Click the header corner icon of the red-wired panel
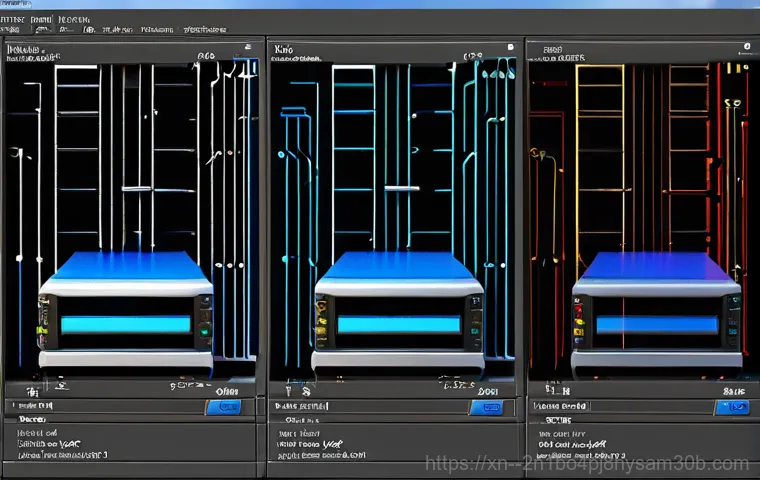The width and height of the screenshot is (760, 480). click(747, 46)
